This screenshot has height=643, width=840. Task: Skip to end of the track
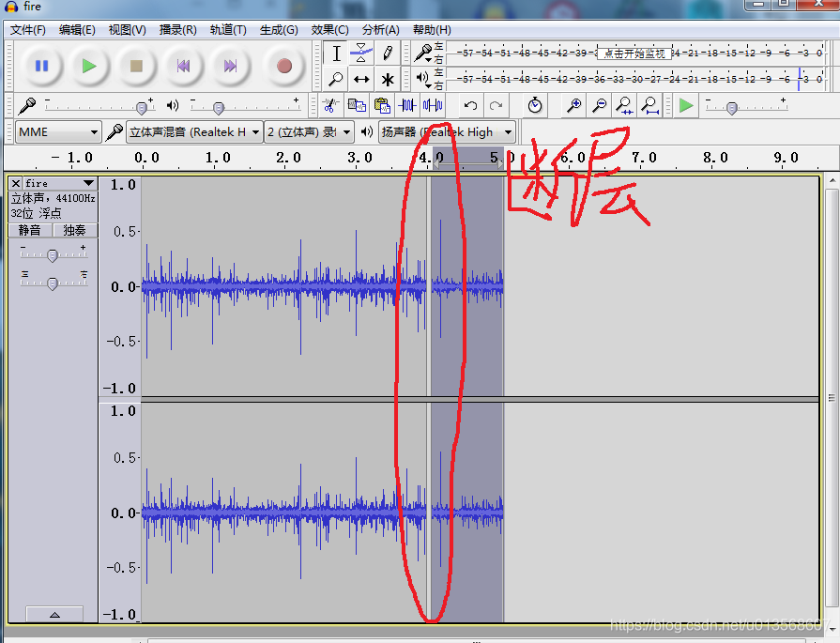pos(230,66)
